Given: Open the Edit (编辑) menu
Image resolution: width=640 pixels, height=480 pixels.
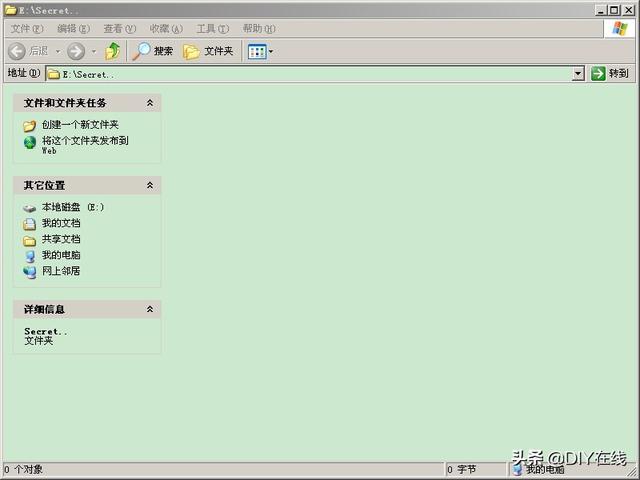Looking at the screenshot, I should (x=73, y=29).
